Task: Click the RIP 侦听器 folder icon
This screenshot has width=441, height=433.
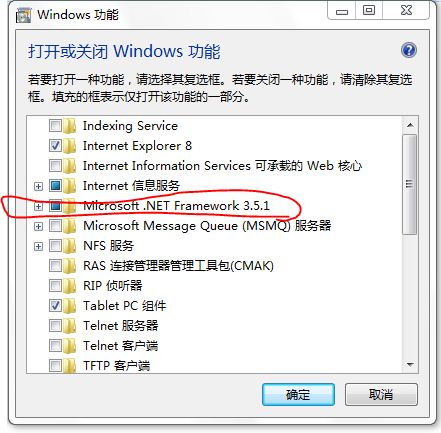Action: coord(70,286)
